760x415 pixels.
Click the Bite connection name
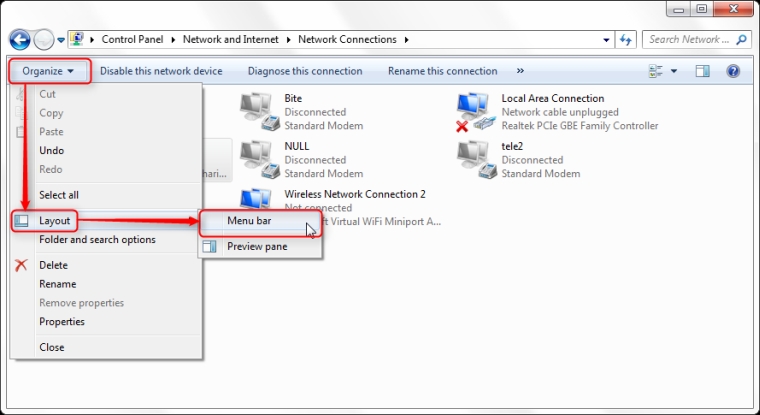[x=293, y=98]
